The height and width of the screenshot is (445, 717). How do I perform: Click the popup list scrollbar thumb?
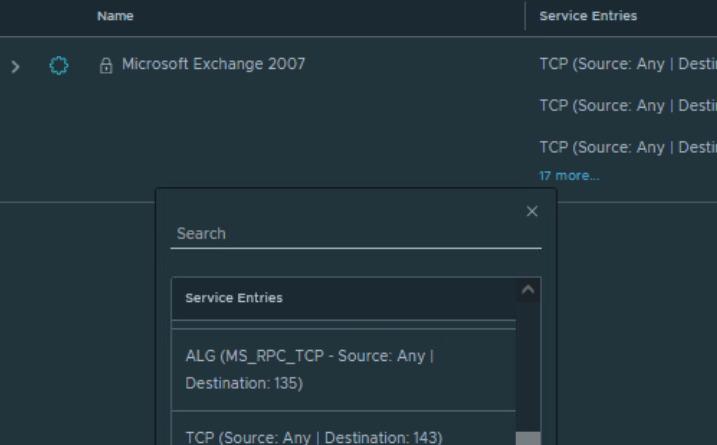[x=528, y=438]
